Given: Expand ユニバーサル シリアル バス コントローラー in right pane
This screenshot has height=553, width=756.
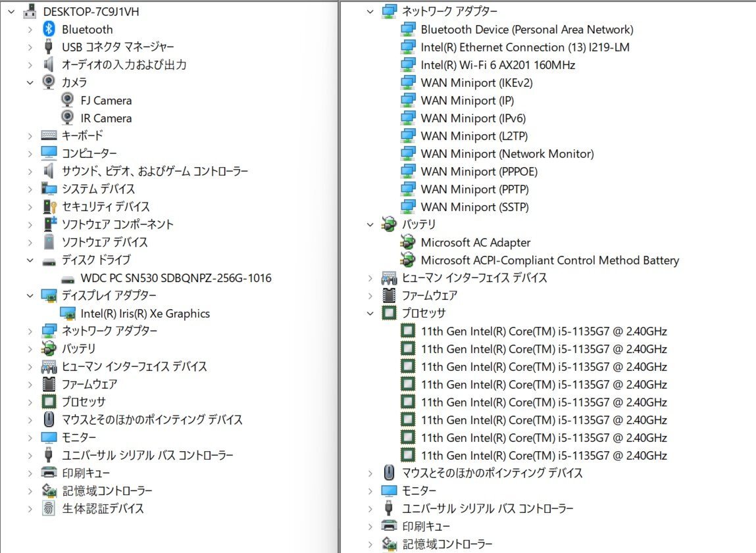Looking at the screenshot, I should coord(370,509).
